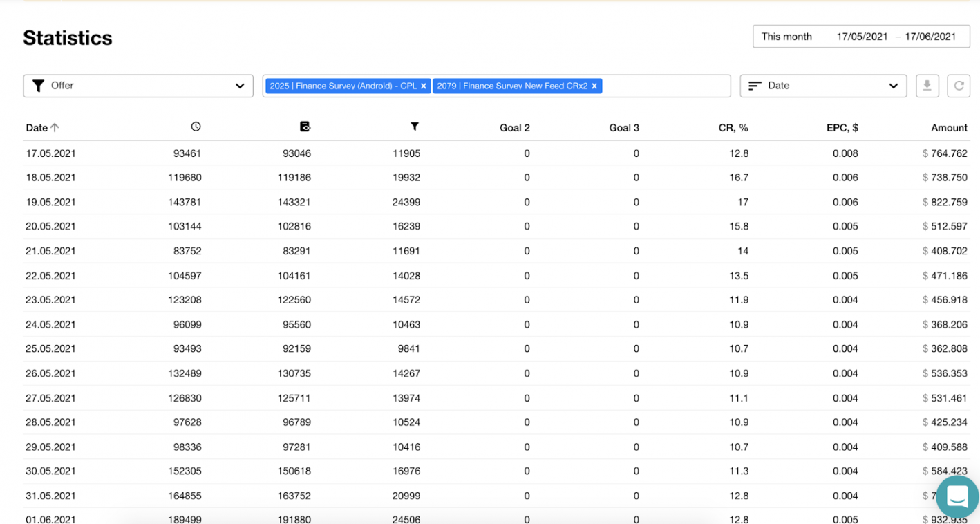Click the funnel conversions column header icon

coord(415,127)
